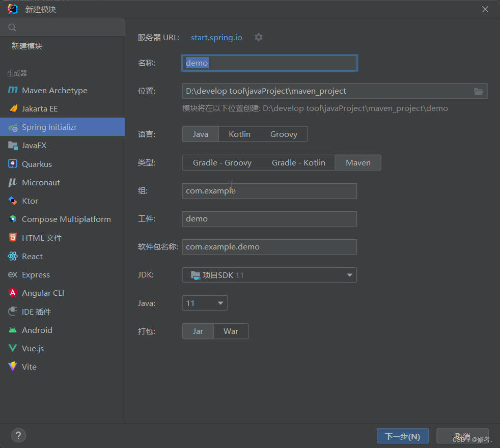Select Quarkus generator

tap(63, 164)
